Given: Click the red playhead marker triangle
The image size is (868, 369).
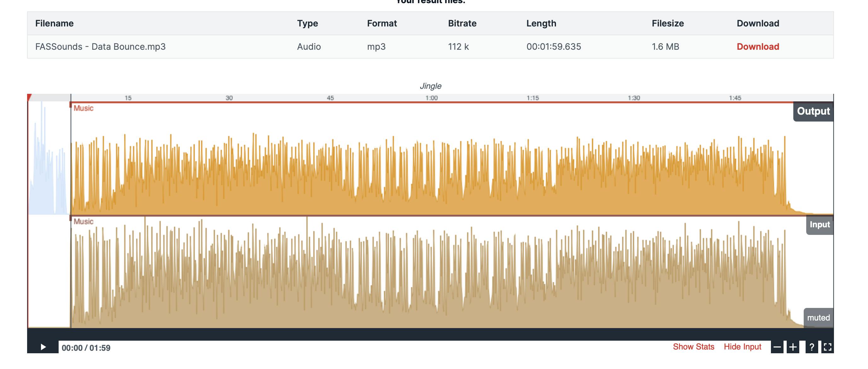Looking at the screenshot, I should [29, 97].
